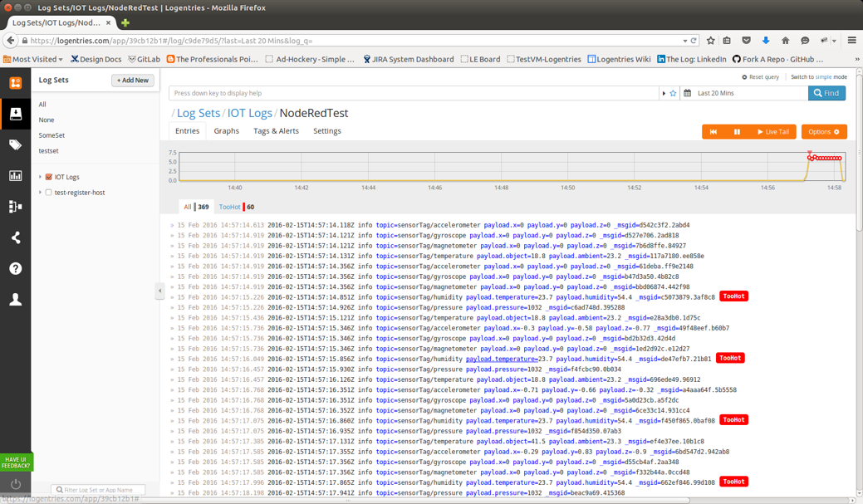Click the Add New log set button
This screenshot has width=863, height=504.
[x=133, y=81]
